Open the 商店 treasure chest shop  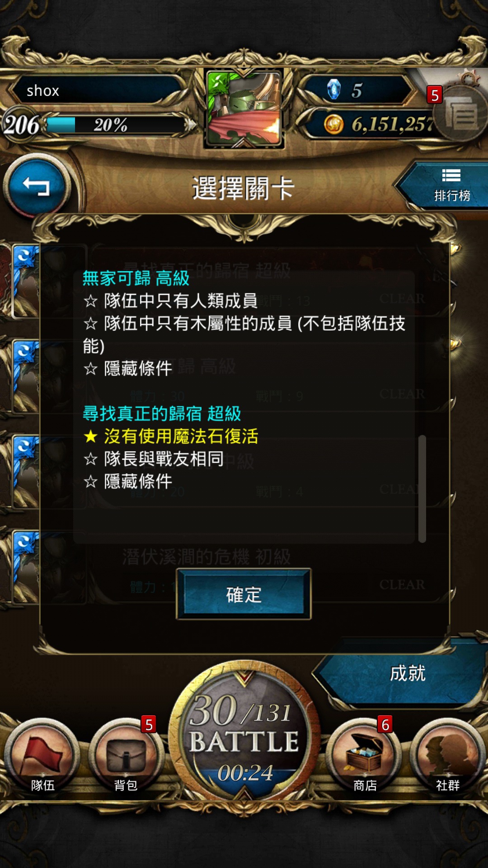pyautogui.click(x=364, y=756)
